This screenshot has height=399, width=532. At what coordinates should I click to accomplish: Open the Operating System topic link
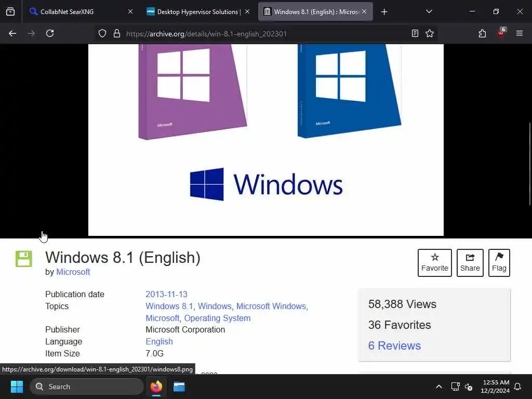(x=217, y=318)
